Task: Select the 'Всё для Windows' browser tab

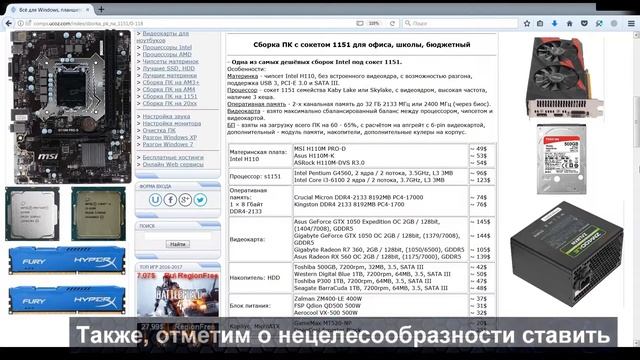Action: pyautogui.click(x=50, y=9)
